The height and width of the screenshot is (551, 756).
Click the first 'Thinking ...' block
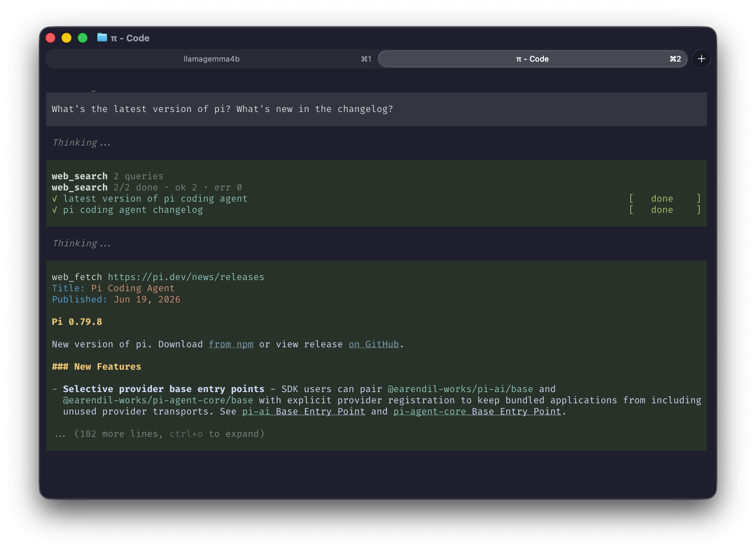(x=81, y=142)
